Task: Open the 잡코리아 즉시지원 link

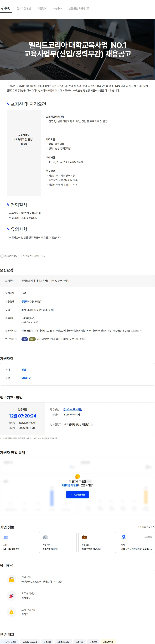Action: 73,409
